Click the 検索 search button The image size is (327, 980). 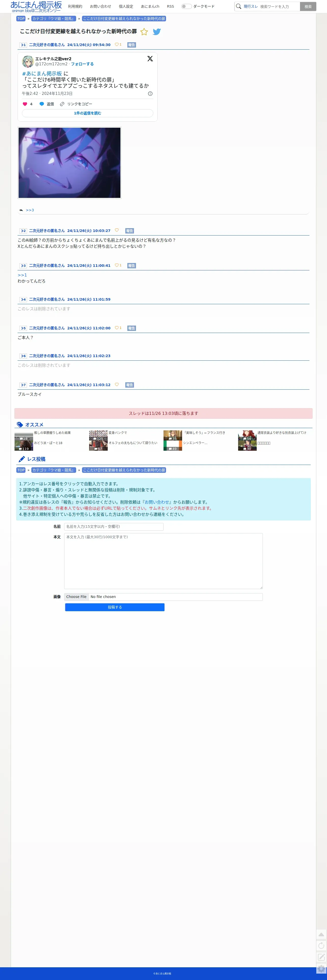pos(308,6)
